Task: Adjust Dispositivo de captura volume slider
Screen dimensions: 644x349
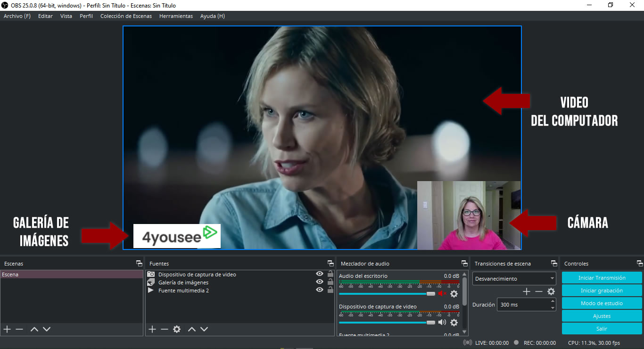Action: [387, 323]
